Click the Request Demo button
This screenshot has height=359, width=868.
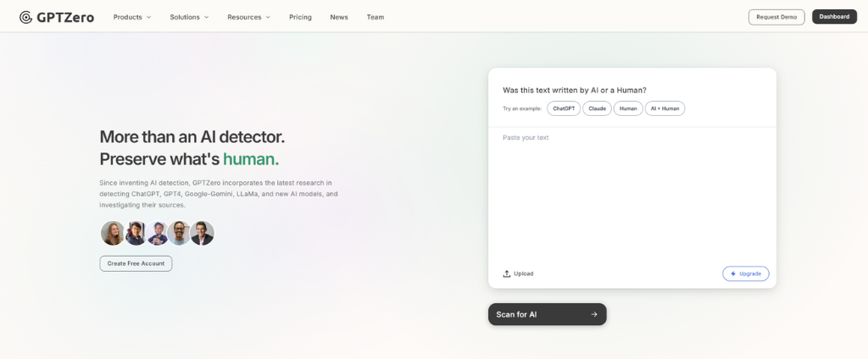pos(776,17)
